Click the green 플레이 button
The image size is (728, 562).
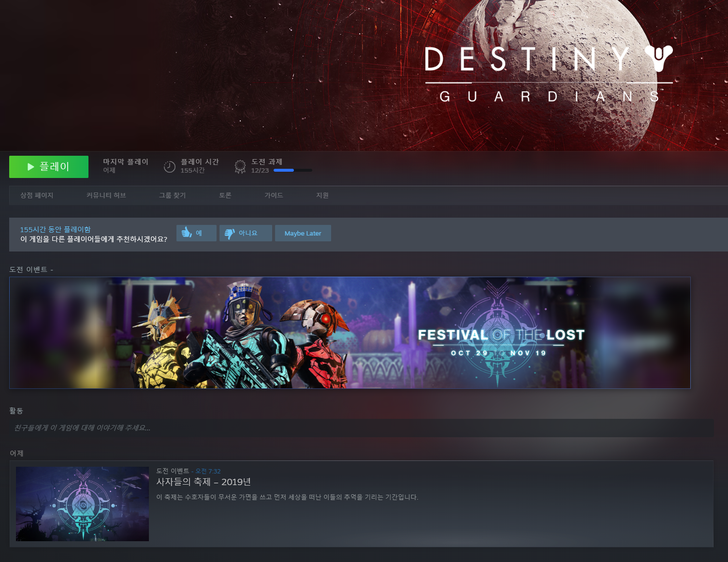click(49, 167)
